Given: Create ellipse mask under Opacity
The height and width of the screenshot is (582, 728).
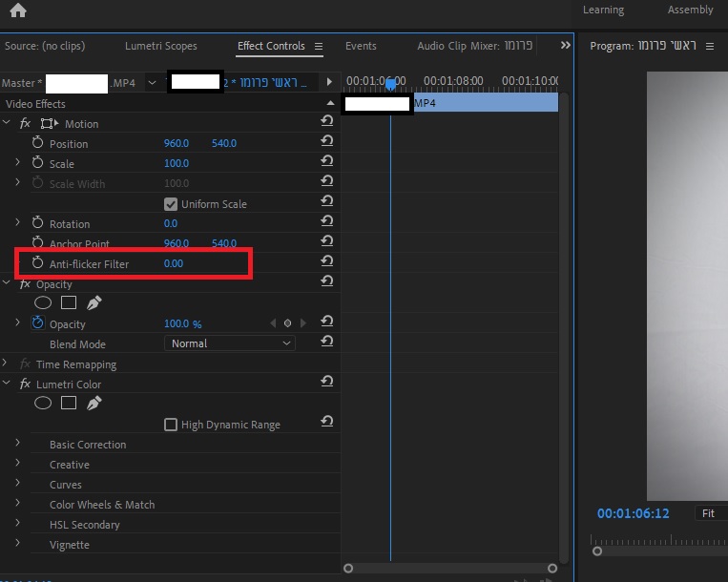Looking at the screenshot, I should pyautogui.click(x=43, y=303).
